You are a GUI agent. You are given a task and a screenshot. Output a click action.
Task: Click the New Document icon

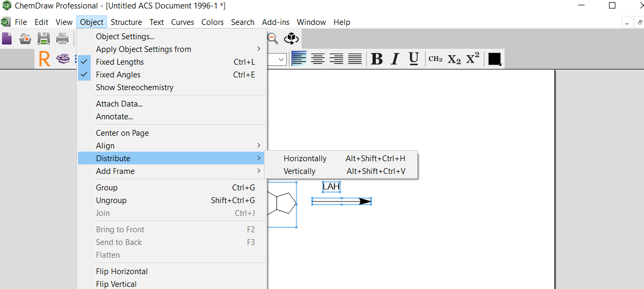6,39
